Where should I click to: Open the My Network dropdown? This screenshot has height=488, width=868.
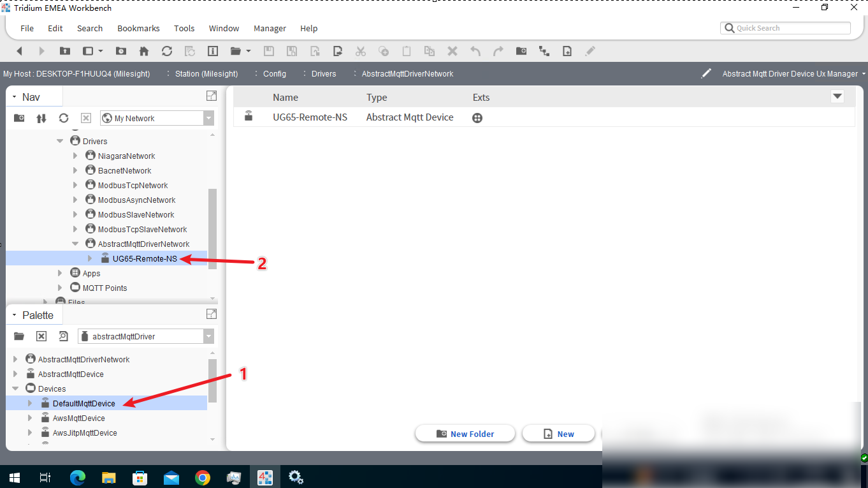click(x=208, y=118)
